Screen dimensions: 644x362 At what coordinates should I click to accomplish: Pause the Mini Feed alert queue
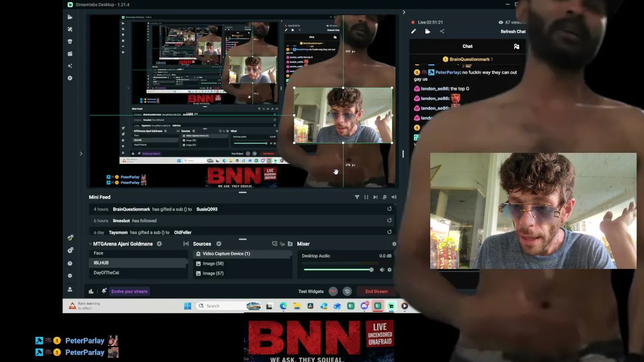tap(366, 197)
